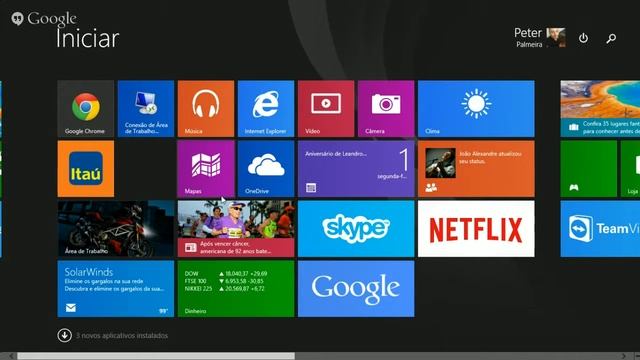Open the Área de Trabalho desktop tile

(116, 229)
